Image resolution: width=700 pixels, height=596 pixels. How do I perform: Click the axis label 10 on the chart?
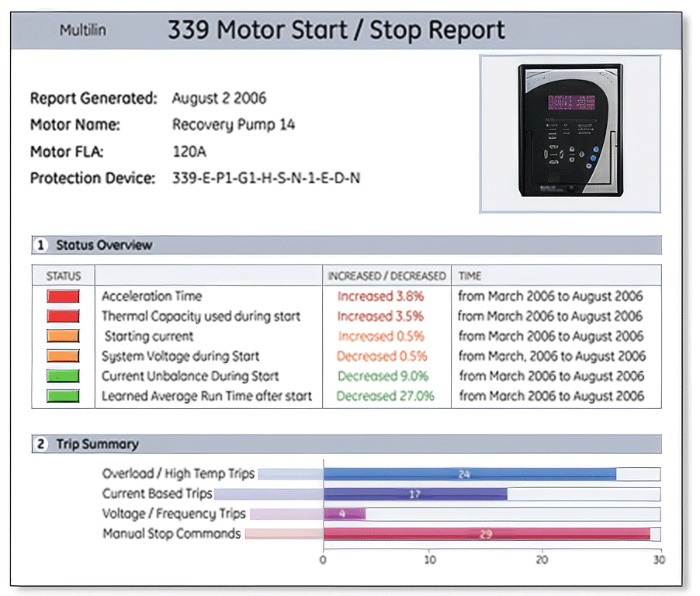tap(430, 560)
